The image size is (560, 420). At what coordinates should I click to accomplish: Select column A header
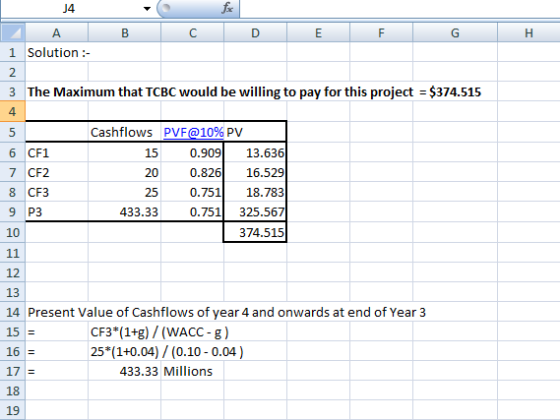coord(56,33)
